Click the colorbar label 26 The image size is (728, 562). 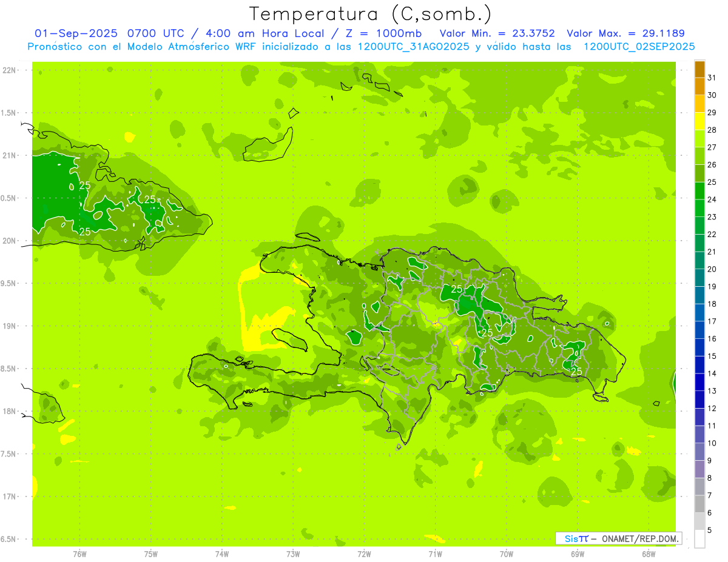[x=712, y=165]
